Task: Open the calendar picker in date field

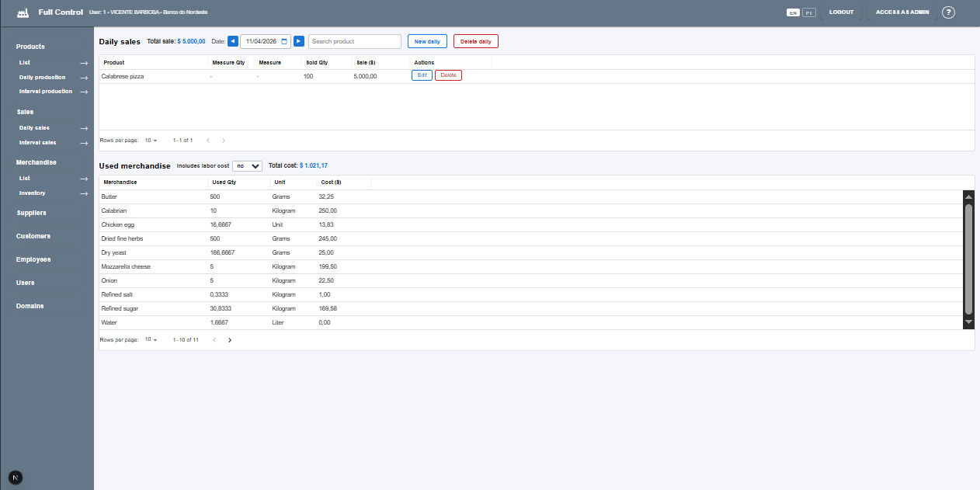Action: click(x=284, y=41)
